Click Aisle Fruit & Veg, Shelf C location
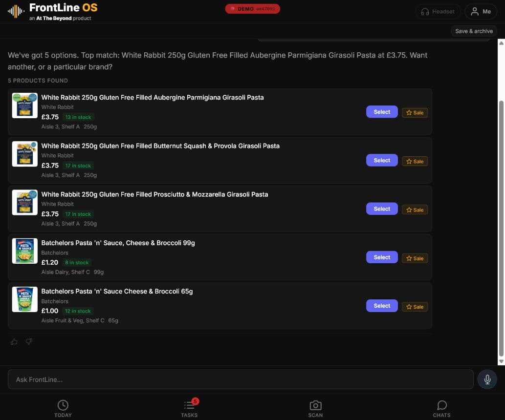 [x=73, y=320]
